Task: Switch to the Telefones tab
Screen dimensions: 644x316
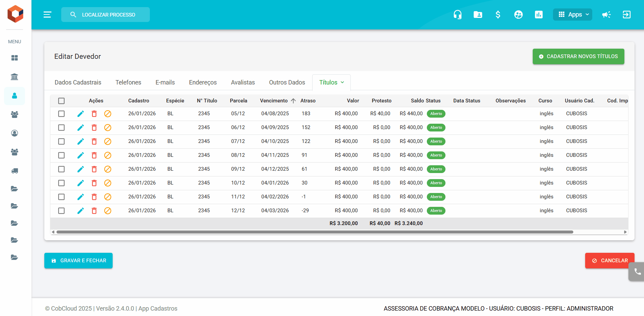Action: [x=128, y=82]
